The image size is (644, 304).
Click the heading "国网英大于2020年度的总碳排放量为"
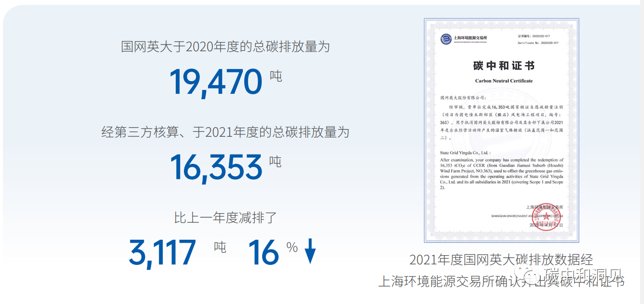[225, 47]
